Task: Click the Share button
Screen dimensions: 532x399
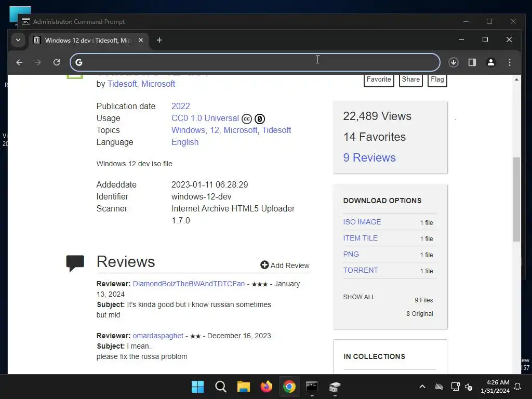Action: (x=410, y=79)
